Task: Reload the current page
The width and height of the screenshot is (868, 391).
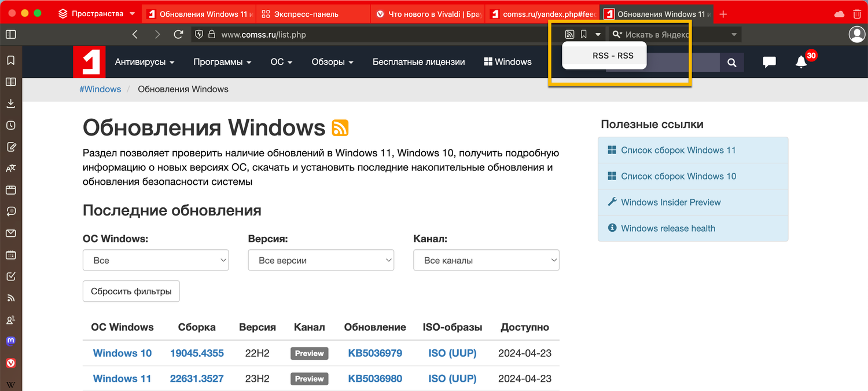Action: click(x=179, y=34)
